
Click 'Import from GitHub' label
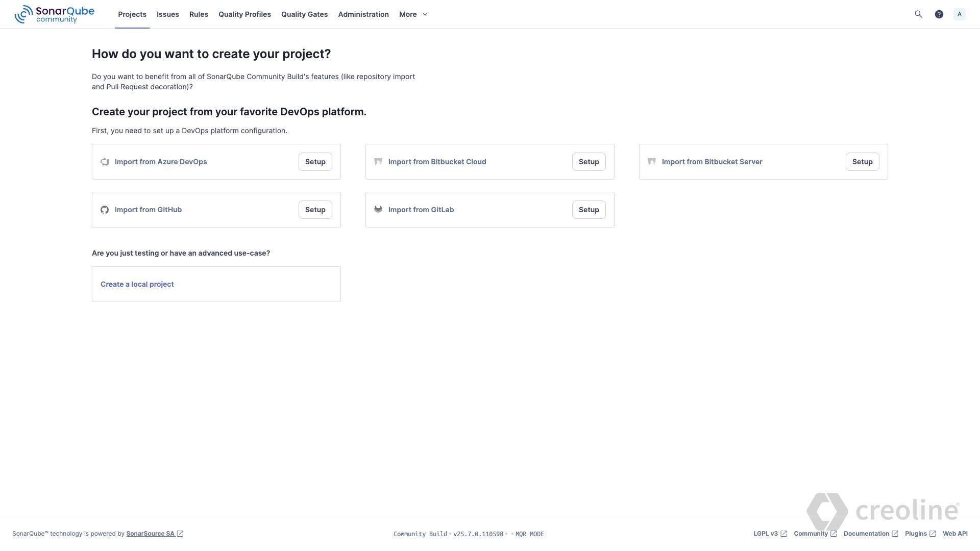point(148,210)
